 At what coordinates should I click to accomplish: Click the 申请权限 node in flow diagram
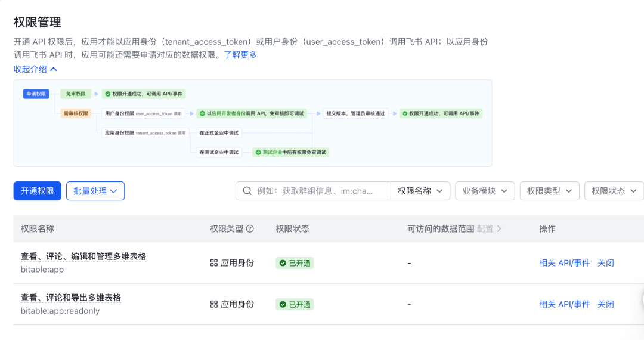pyautogui.click(x=36, y=94)
